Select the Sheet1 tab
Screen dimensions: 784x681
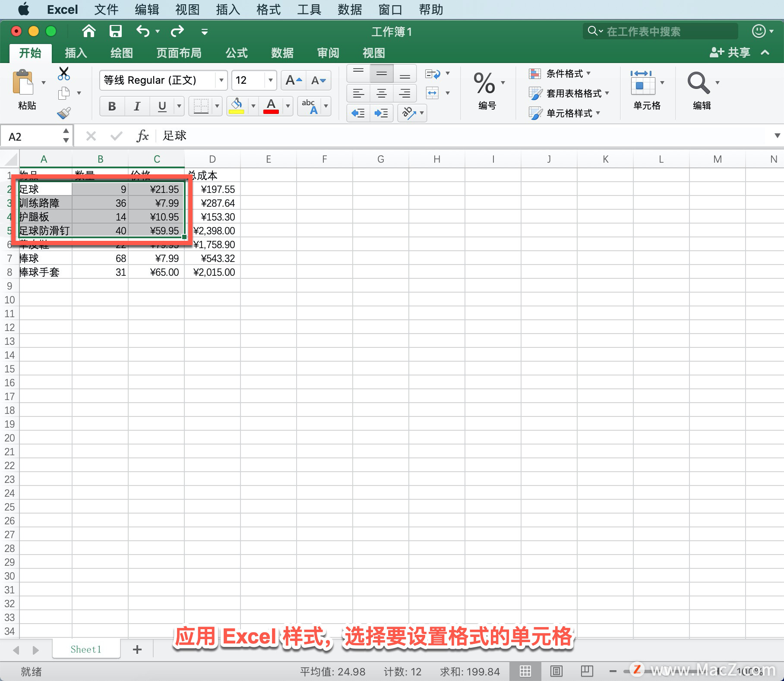click(x=86, y=649)
